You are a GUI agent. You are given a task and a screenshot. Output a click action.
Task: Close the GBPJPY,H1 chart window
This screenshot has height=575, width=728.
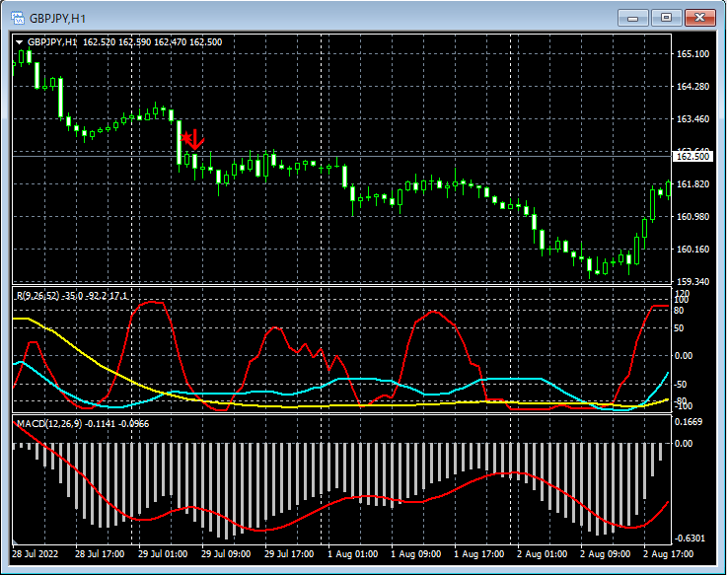[699, 18]
